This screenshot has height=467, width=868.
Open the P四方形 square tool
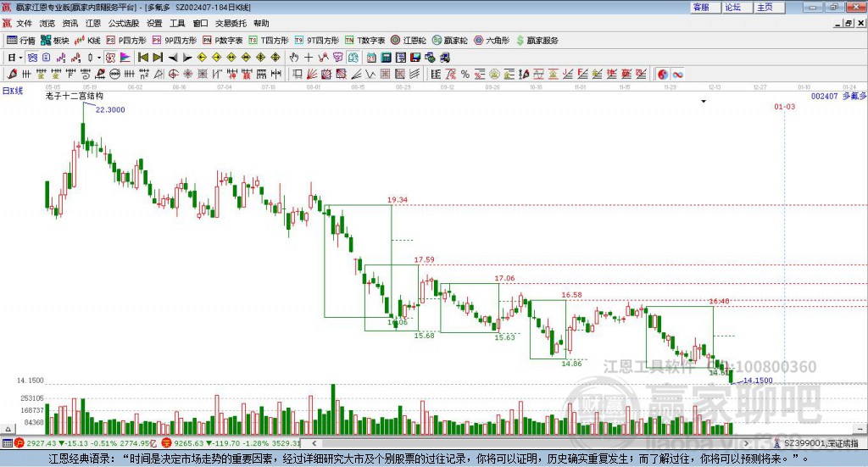126,41
